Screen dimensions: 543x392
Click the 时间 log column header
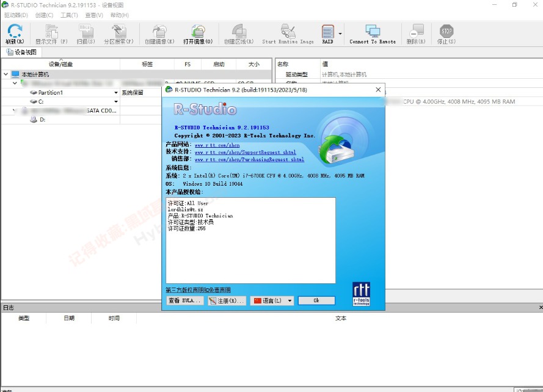(x=114, y=318)
